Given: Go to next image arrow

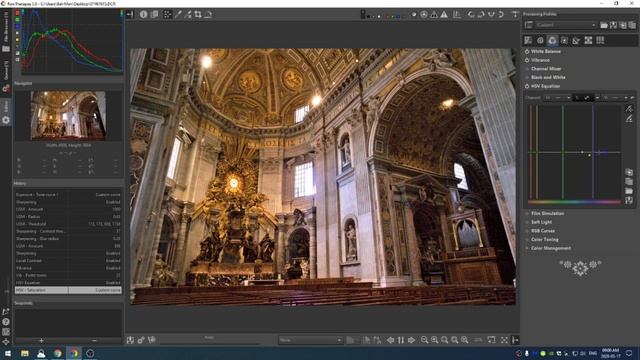Looking at the screenshot, I should tap(411, 340).
